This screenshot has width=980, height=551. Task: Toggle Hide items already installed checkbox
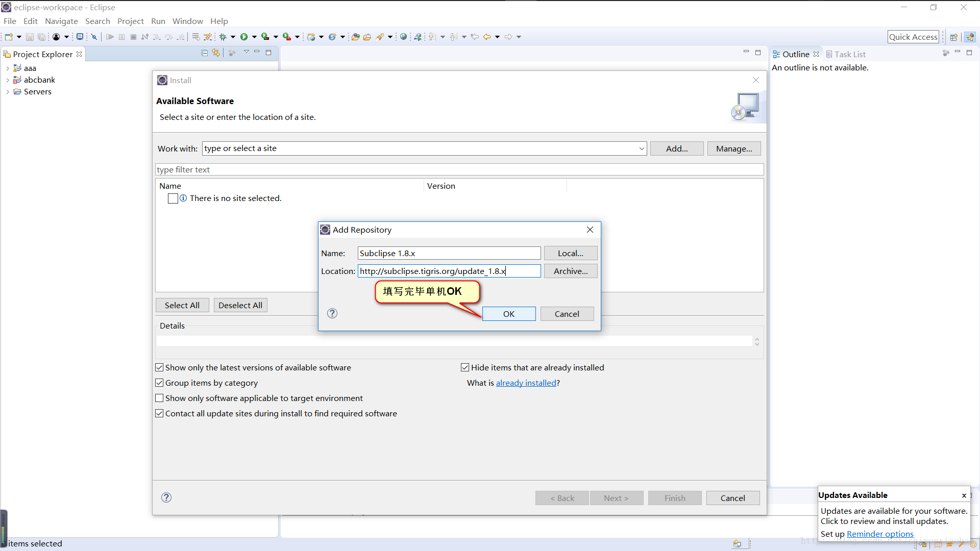[x=465, y=367]
